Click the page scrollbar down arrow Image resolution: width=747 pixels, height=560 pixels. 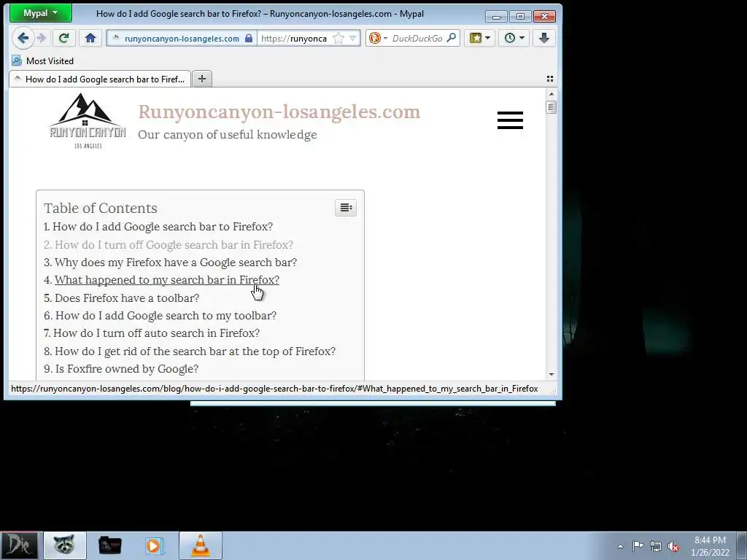pyautogui.click(x=551, y=375)
